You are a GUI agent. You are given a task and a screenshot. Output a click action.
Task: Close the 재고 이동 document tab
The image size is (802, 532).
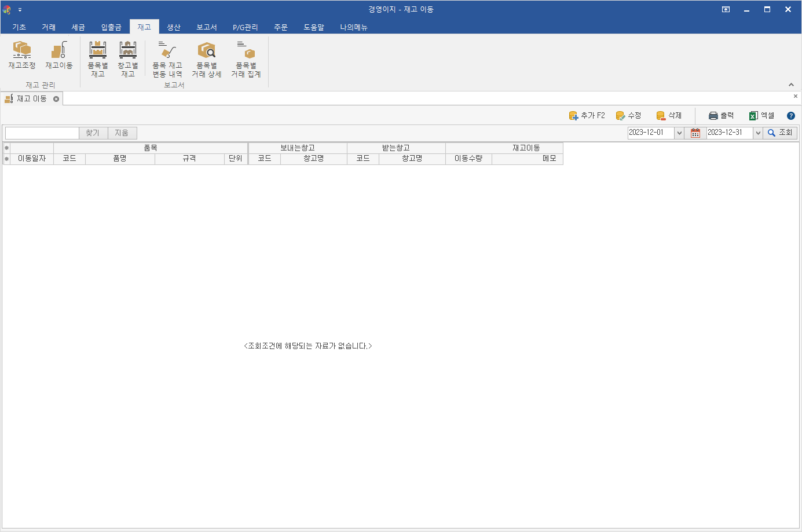(x=56, y=99)
